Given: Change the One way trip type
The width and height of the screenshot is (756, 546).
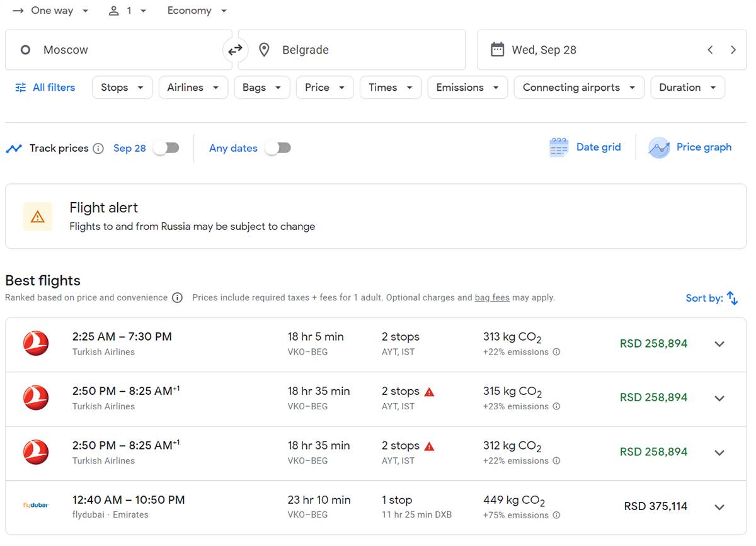Looking at the screenshot, I should [x=52, y=11].
